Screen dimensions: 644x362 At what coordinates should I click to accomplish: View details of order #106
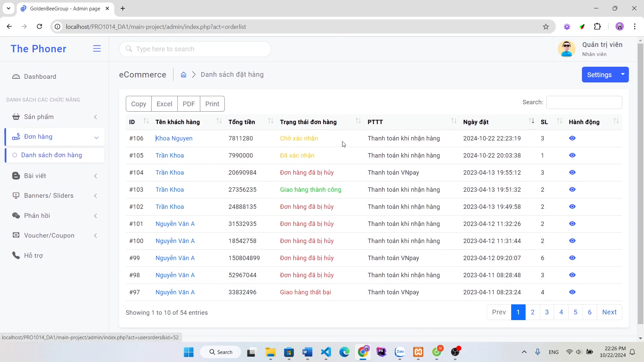tap(572, 138)
